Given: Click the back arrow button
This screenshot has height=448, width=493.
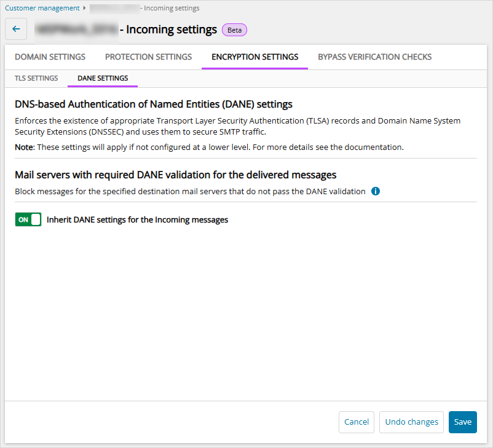Looking at the screenshot, I should [16, 29].
